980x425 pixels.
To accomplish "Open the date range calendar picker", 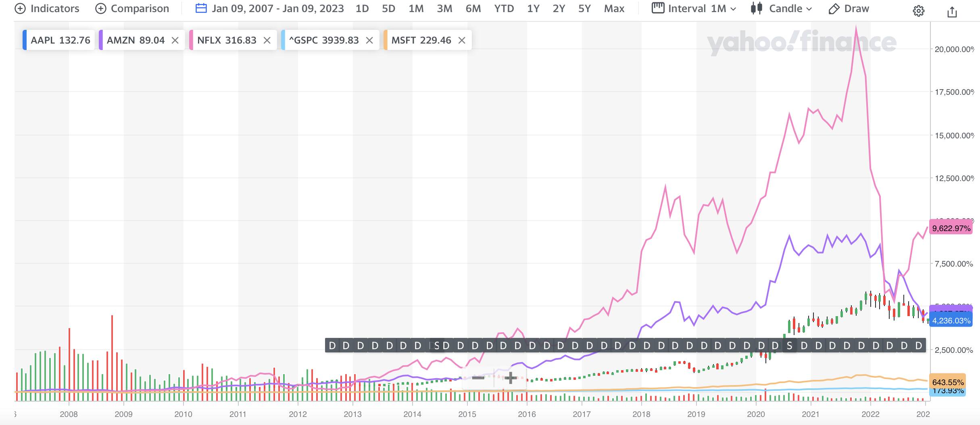I will (269, 8).
